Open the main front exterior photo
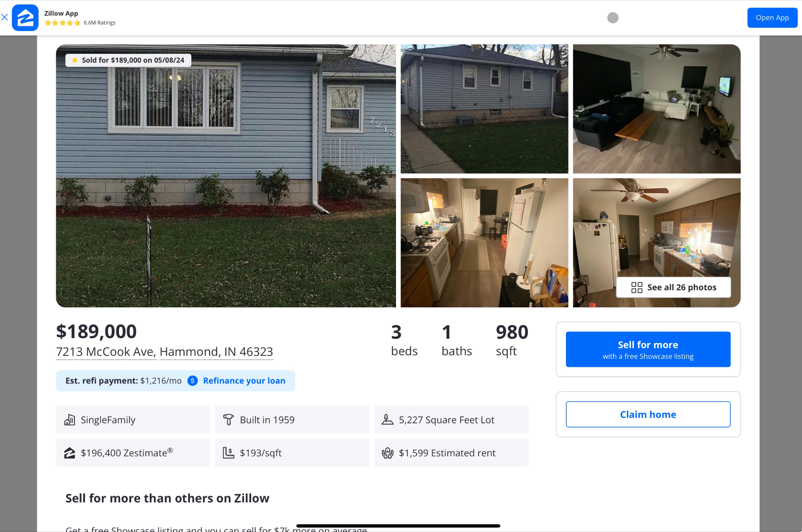This screenshot has height=532, width=802. click(x=226, y=176)
